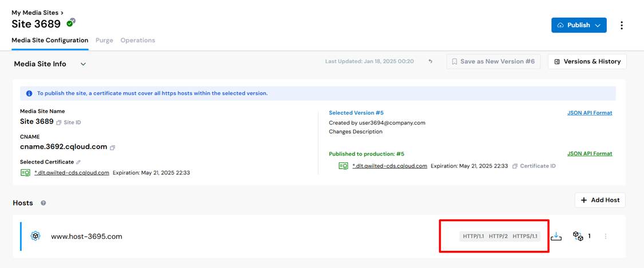Click the info icon in the certificate banner
644x268 pixels.
[29, 94]
